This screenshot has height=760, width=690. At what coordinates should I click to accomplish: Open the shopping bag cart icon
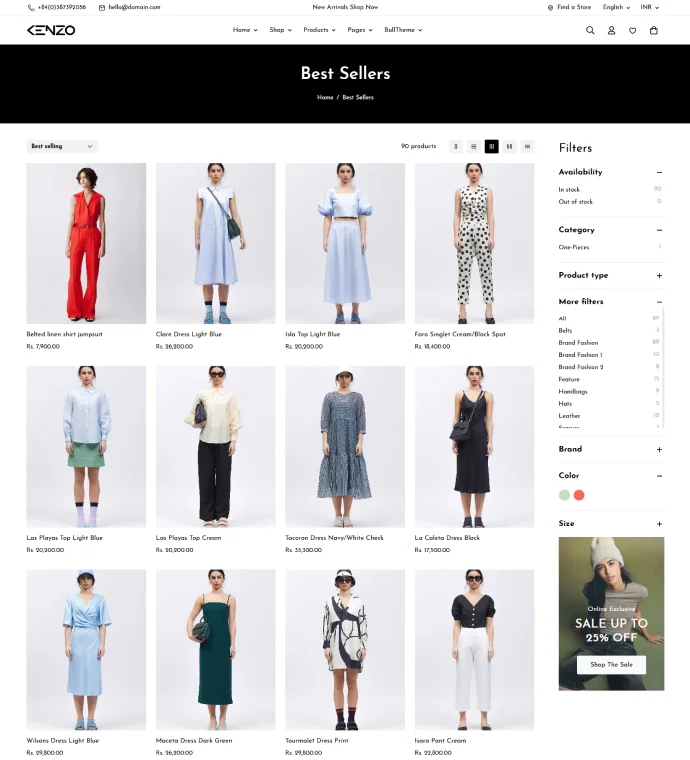point(654,30)
